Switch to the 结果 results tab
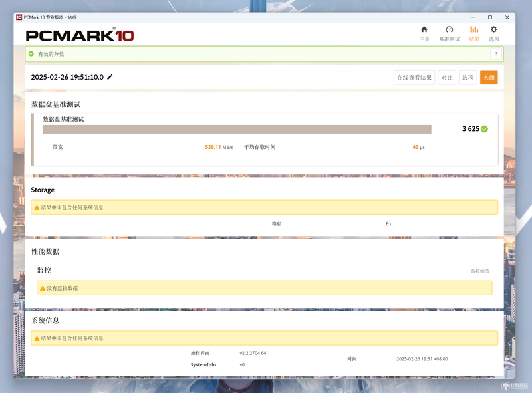532x393 pixels. click(474, 34)
